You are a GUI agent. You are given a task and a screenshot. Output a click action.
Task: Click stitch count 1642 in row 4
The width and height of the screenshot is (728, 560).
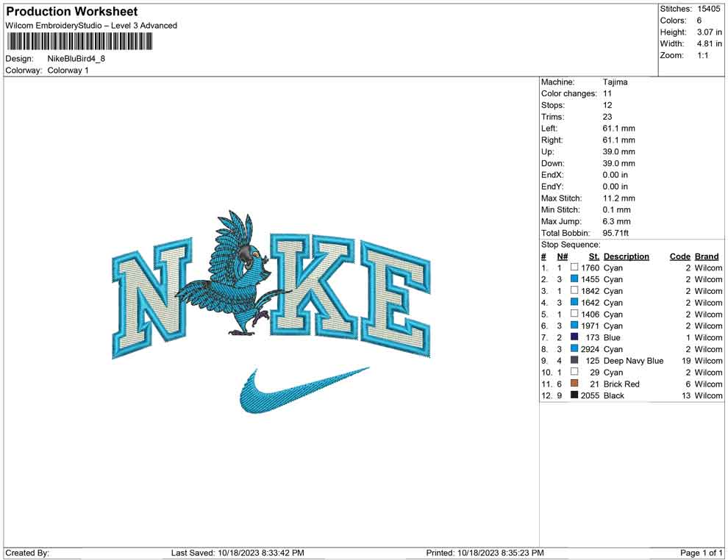coord(590,303)
